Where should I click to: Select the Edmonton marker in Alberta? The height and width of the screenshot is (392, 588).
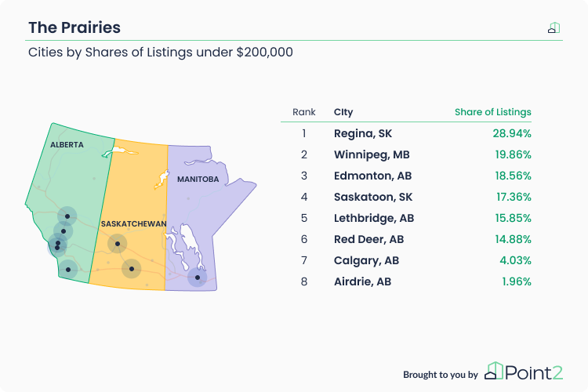(x=67, y=216)
